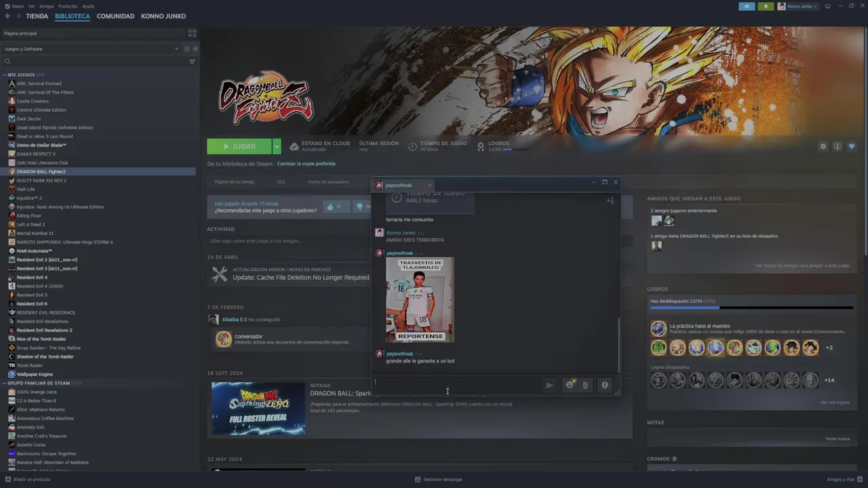The width and height of the screenshot is (868, 488).
Task: Show +2 more unlocked achievements
Action: tap(829, 348)
